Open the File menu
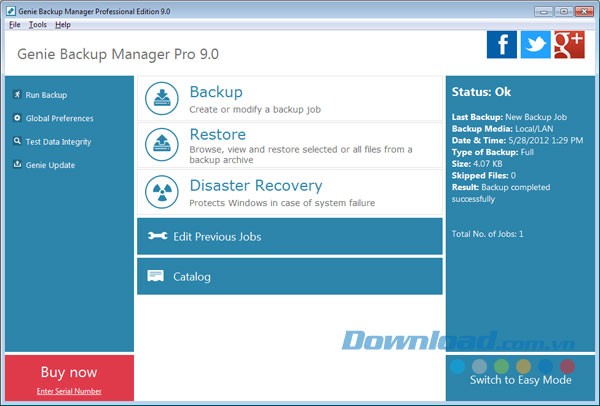This screenshot has width=600, height=406. 15,25
